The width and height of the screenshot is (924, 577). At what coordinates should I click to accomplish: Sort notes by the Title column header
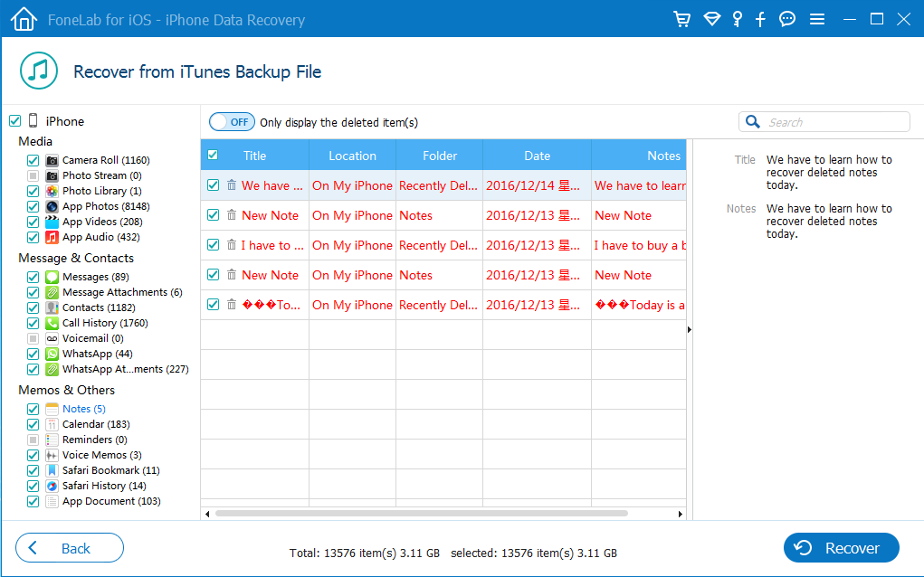click(254, 156)
